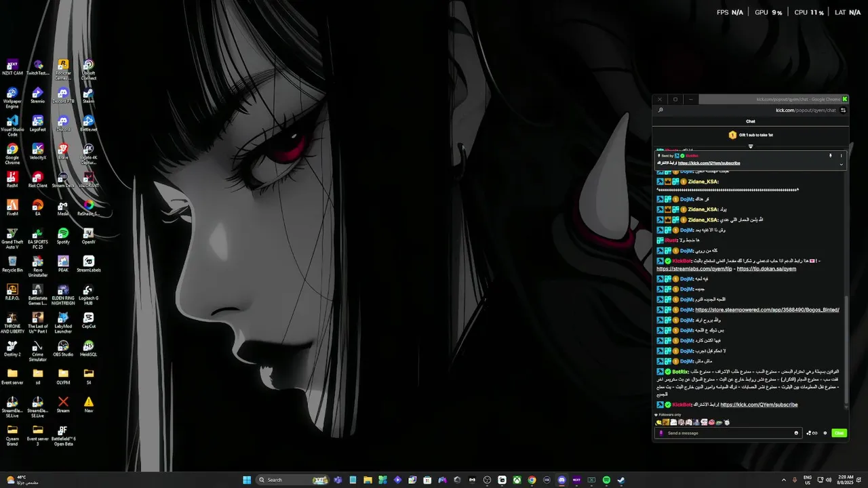This screenshot has width=868, height=488.
Task: Open the store.steampowered.com link from DojM
Action: 767,310
